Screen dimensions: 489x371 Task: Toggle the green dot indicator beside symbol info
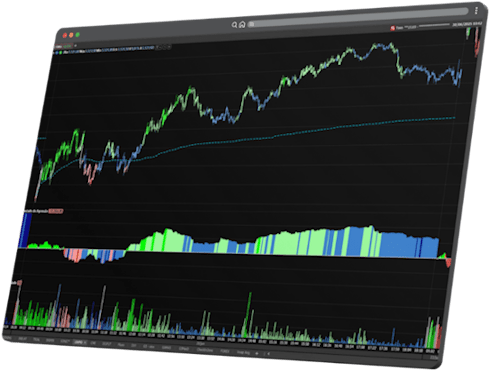click(61, 52)
